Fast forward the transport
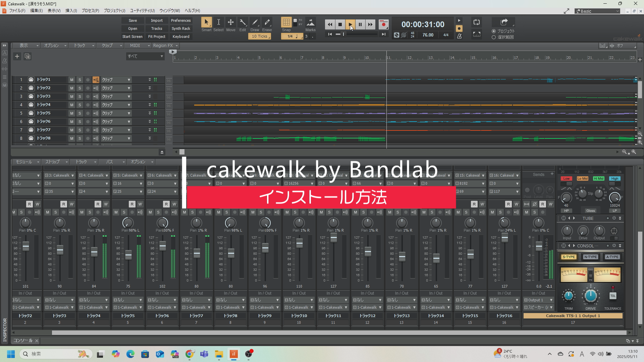This screenshot has width=644, height=362. coord(370,24)
